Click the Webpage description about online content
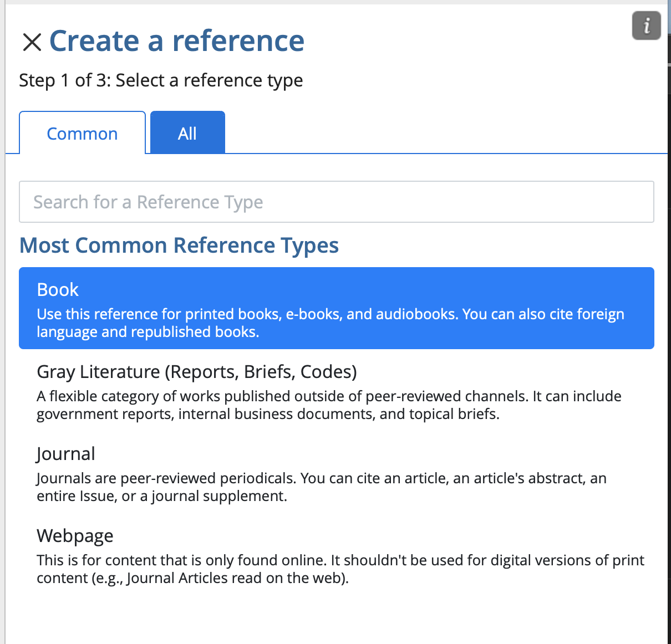The image size is (671, 644). (x=340, y=569)
